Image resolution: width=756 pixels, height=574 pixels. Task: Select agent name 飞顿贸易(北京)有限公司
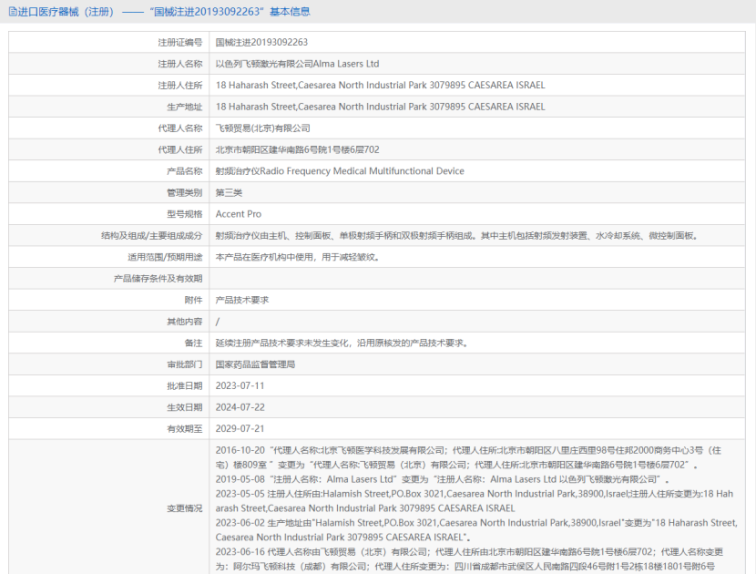[x=263, y=128]
